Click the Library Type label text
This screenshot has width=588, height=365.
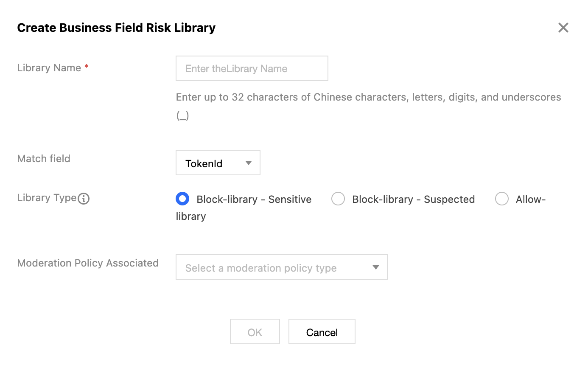[x=47, y=198]
